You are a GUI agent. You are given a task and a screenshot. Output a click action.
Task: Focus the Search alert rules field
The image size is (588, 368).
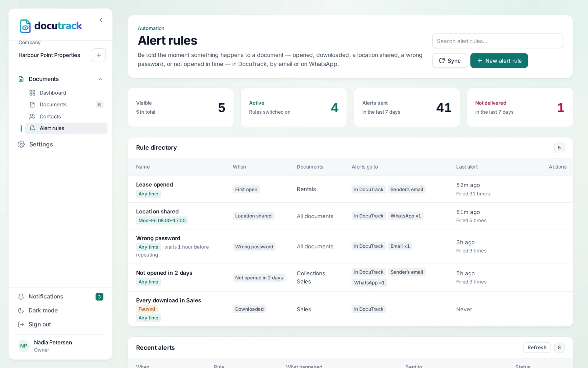click(498, 41)
